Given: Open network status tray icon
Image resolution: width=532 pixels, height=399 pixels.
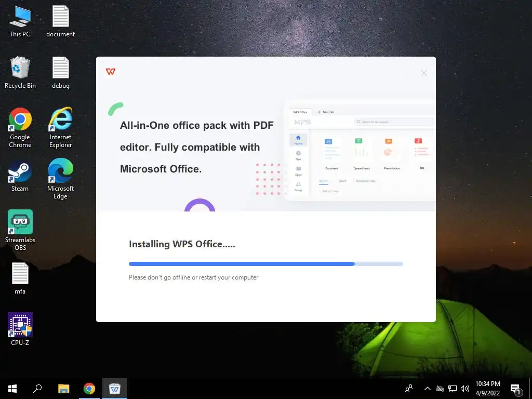Looking at the screenshot, I should (x=453, y=389).
